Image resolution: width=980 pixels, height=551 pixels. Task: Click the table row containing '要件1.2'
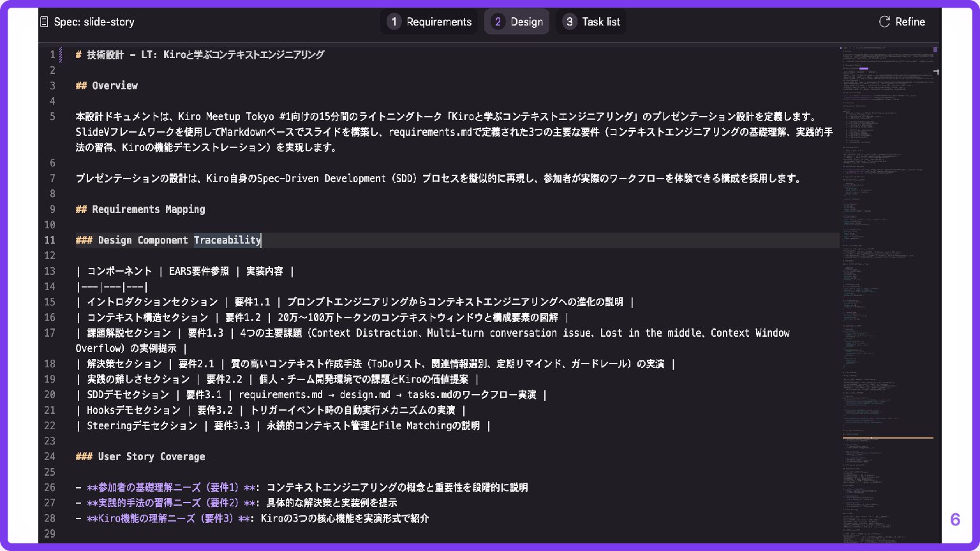coord(322,318)
